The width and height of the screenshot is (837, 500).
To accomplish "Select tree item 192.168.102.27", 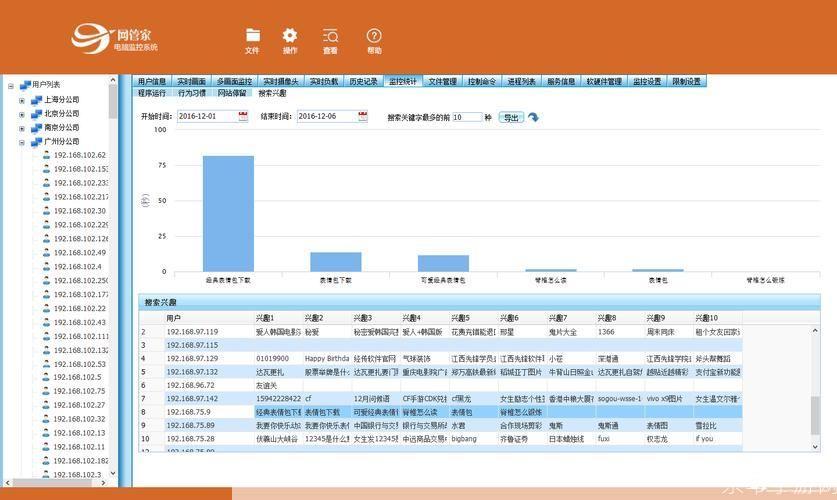I will [x=80, y=404].
